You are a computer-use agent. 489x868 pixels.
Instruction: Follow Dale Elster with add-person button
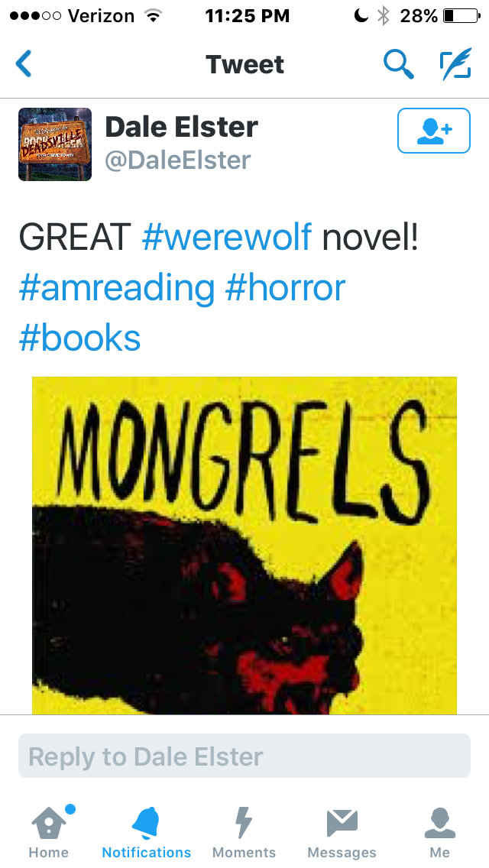[434, 131]
